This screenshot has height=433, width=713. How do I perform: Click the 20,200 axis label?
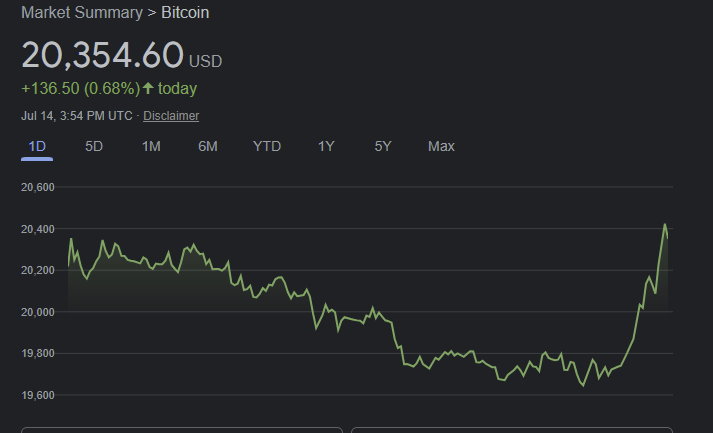click(38, 271)
